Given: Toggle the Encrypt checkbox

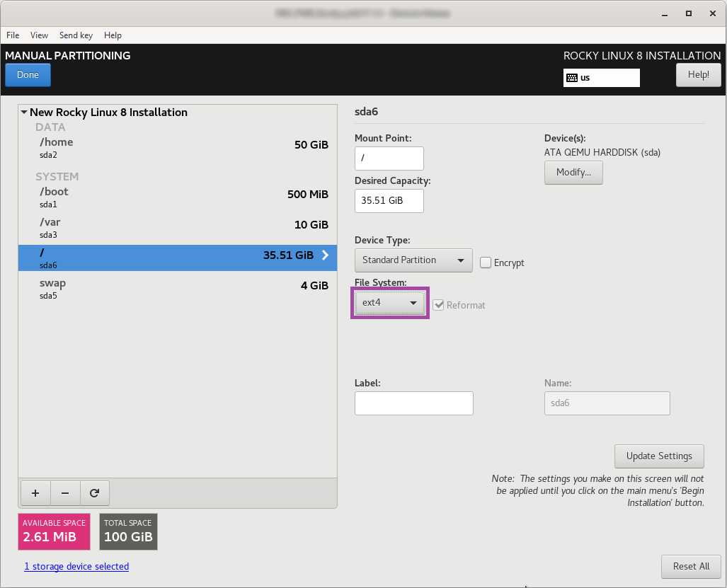Looking at the screenshot, I should pos(486,263).
